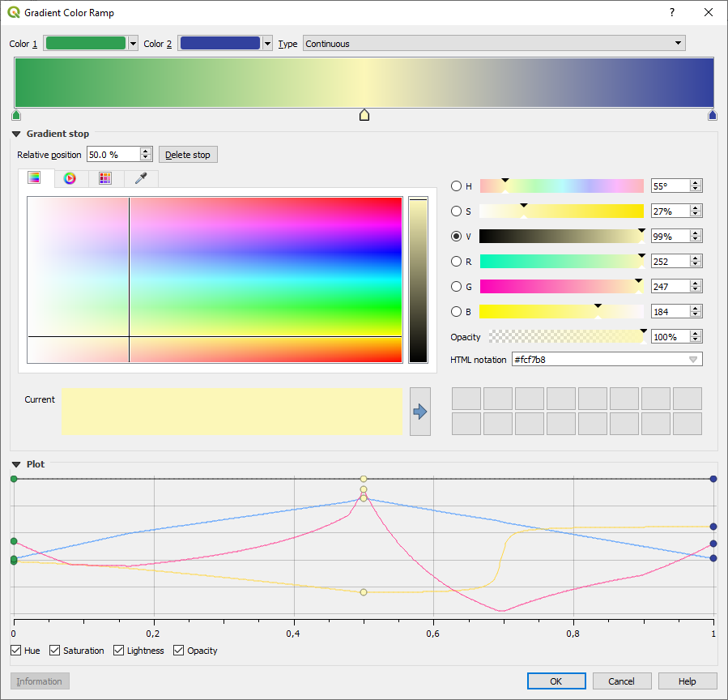Viewport: 728px width, 700px height.
Task: Select the color picker eyedropper tab
Action: [x=141, y=178]
